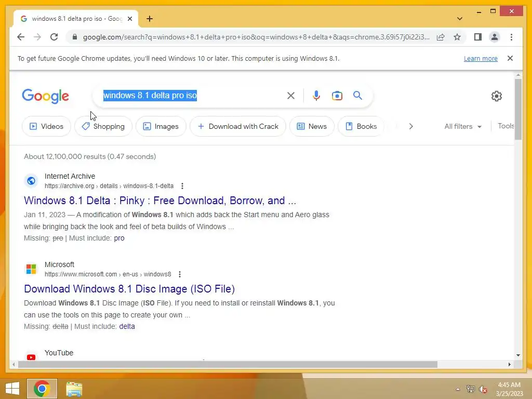Share this page using the share icon
The width and height of the screenshot is (532, 399).
click(441, 37)
